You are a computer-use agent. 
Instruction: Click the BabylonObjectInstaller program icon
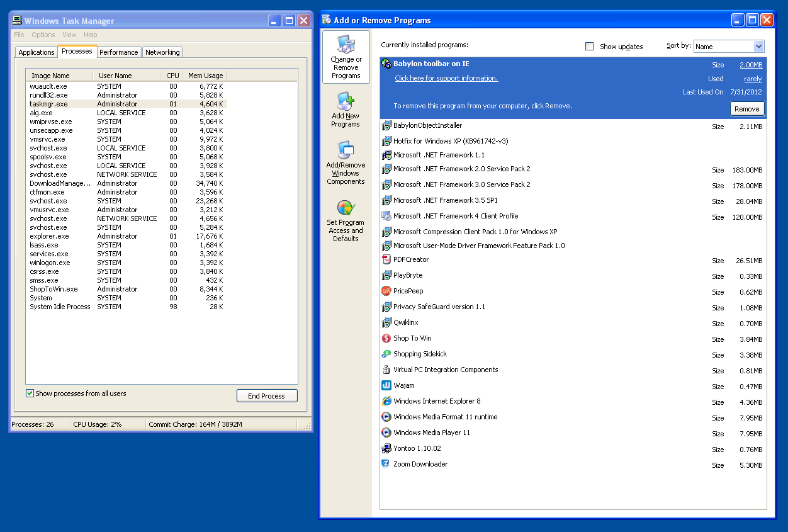(386, 126)
